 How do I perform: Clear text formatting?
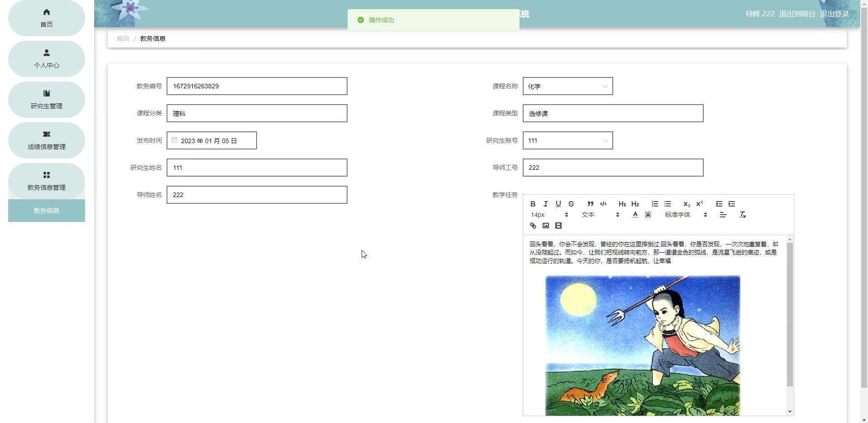coord(743,215)
